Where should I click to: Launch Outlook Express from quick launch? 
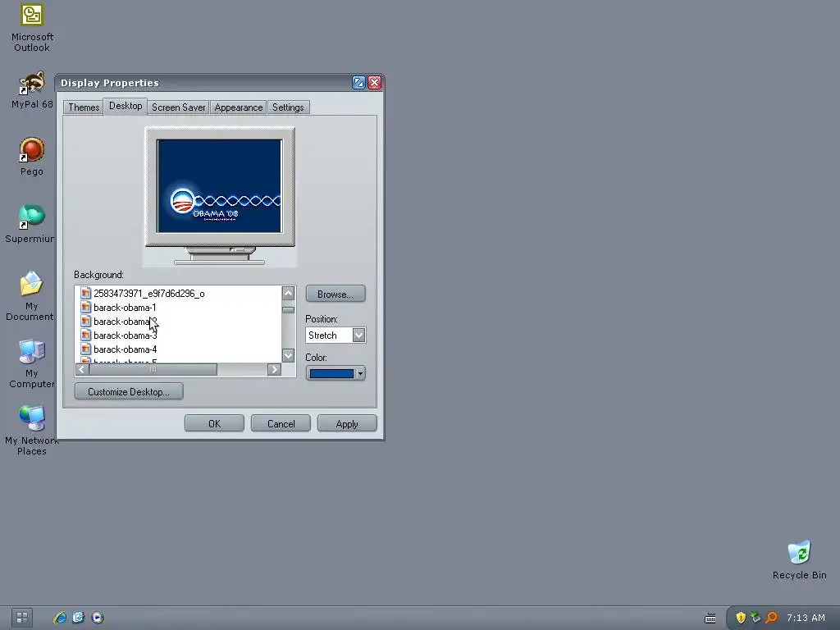tap(79, 618)
